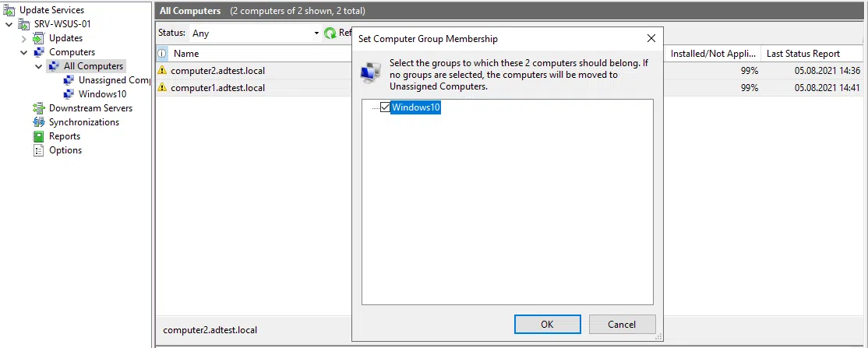This screenshot has width=868, height=348.
Task: Open the Status filter dropdown
Action: click(316, 33)
